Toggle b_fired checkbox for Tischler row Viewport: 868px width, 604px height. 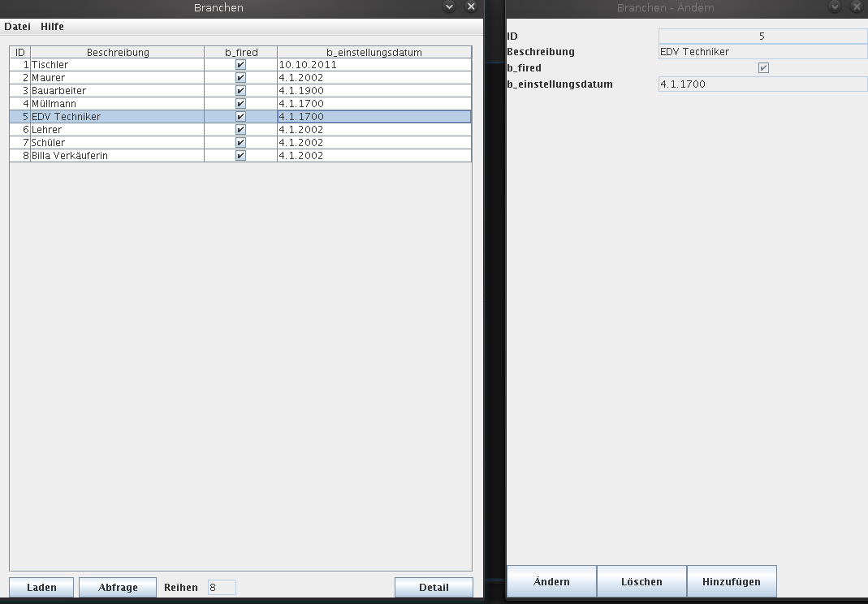pyautogui.click(x=240, y=65)
